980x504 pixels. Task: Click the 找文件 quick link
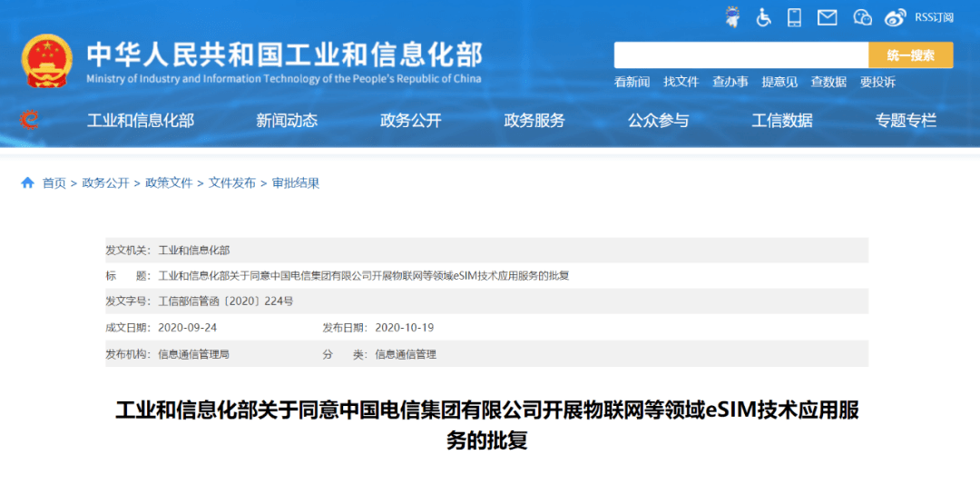681,82
